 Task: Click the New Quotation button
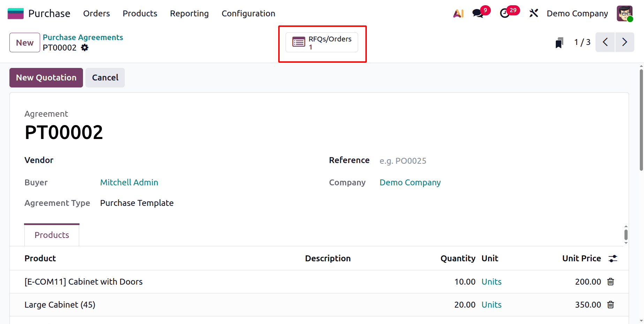tap(46, 77)
